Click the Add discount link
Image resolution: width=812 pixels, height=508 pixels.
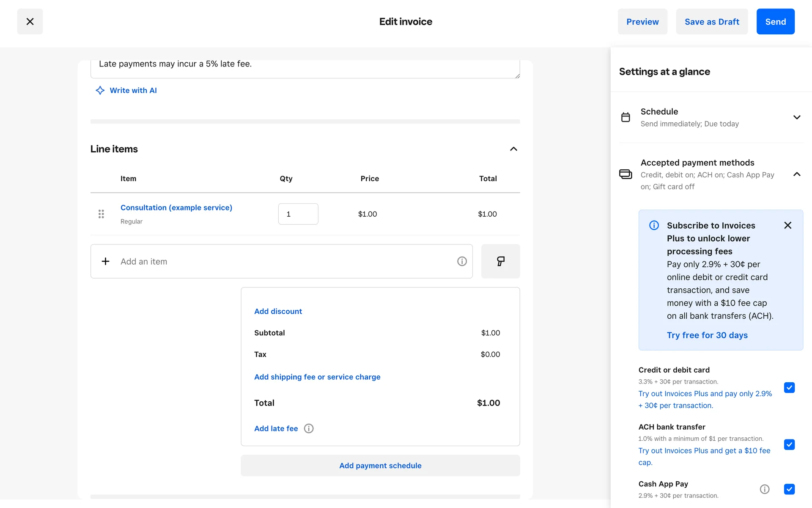(x=278, y=311)
